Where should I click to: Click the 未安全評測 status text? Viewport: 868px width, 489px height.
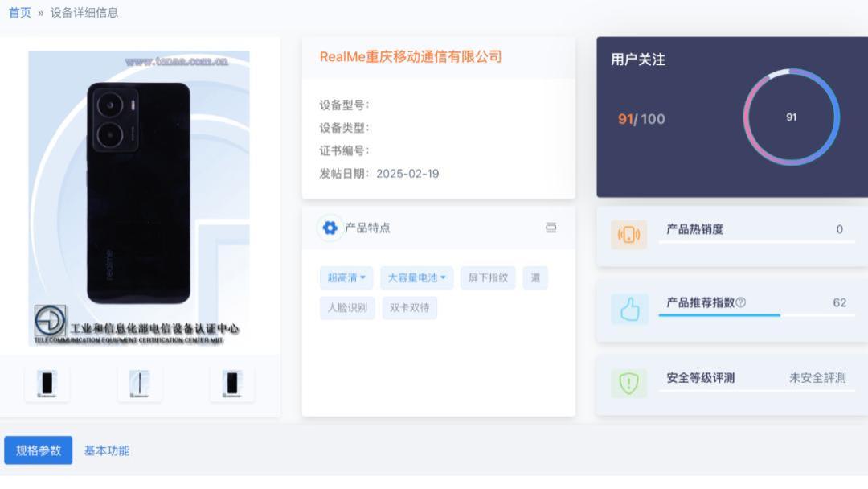817,378
